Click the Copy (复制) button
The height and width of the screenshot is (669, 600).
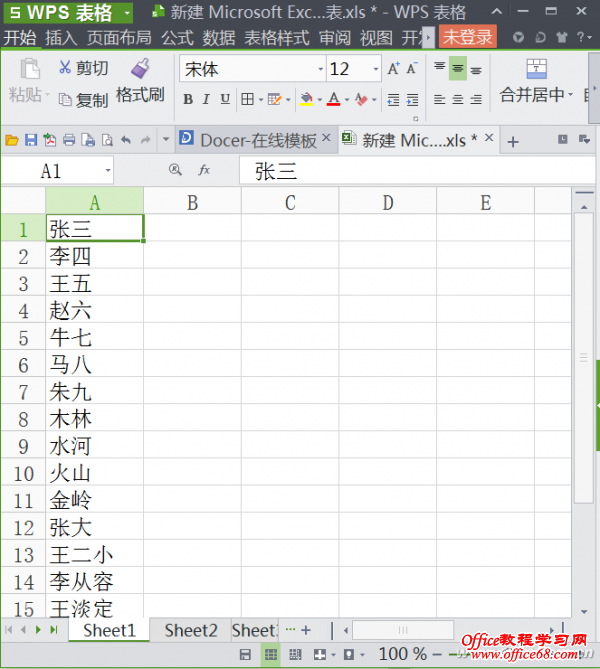click(x=84, y=100)
